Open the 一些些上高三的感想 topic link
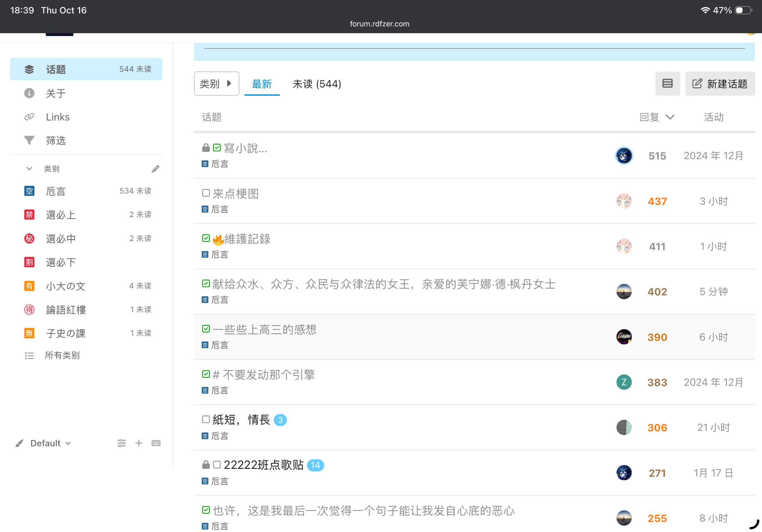 click(x=264, y=329)
